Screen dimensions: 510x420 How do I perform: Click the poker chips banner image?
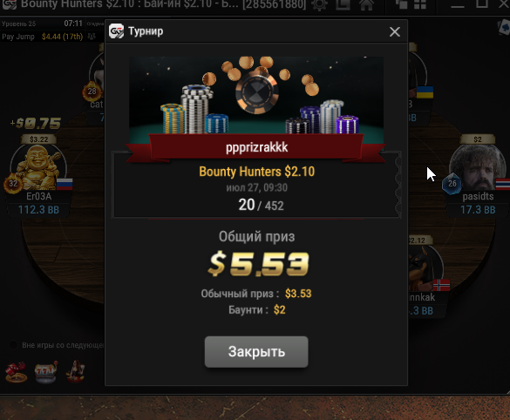tap(256, 95)
